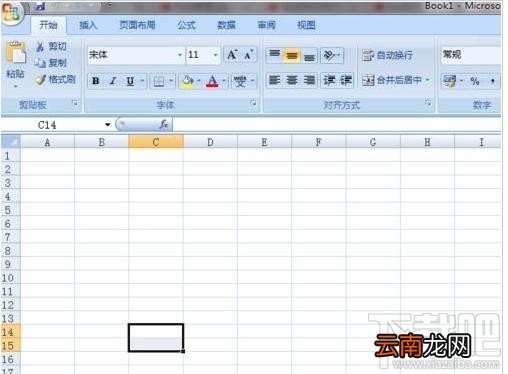The height and width of the screenshot is (374, 508).
Task: Select row 14 header
Action: click(x=11, y=332)
